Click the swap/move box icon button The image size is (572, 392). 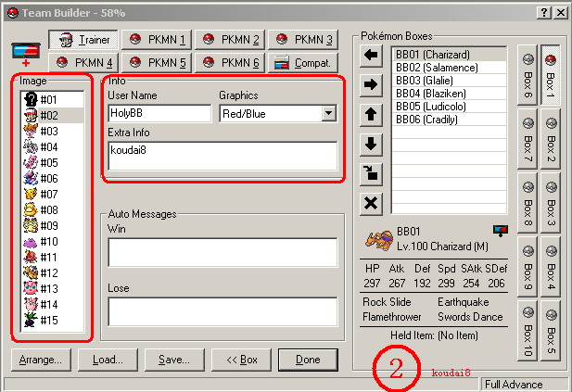371,173
